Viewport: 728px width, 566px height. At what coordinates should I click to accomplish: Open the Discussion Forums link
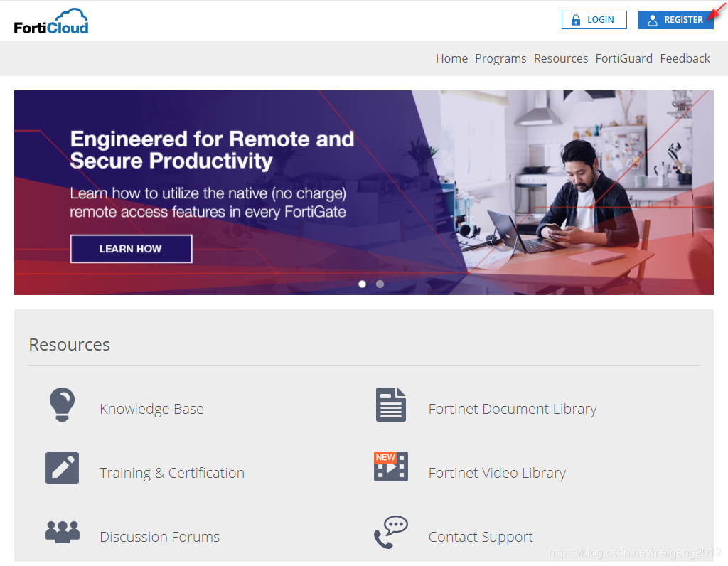[159, 537]
